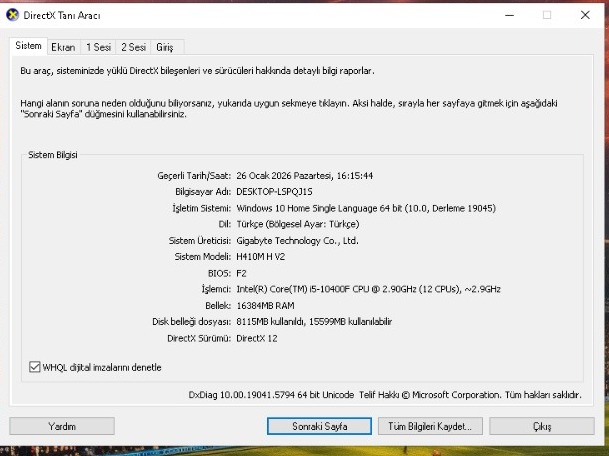Open the Giriş tab
609x456 pixels.
pos(165,47)
